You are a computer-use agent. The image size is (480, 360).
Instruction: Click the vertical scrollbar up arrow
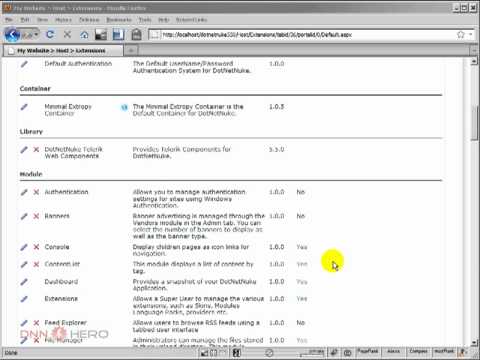click(x=474, y=62)
